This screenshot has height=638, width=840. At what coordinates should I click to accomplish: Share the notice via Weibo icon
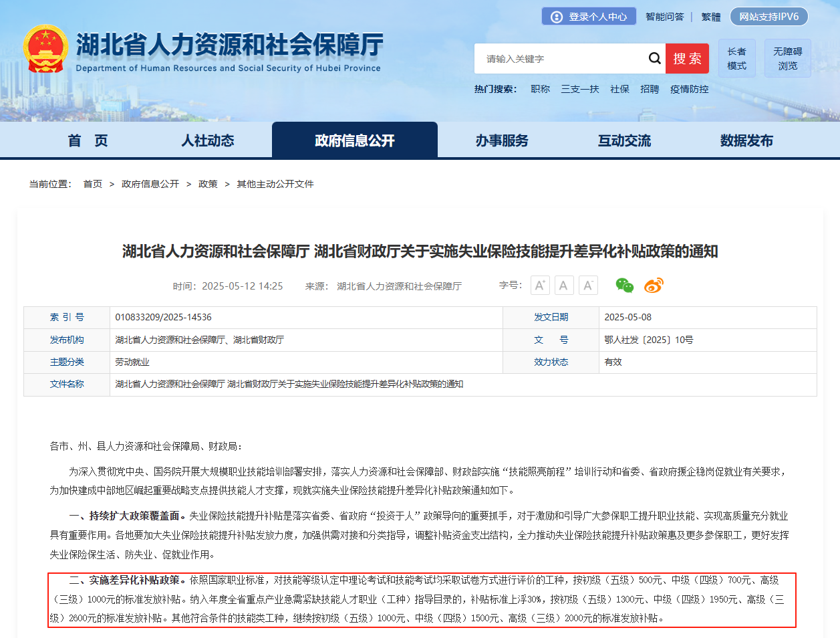click(654, 286)
